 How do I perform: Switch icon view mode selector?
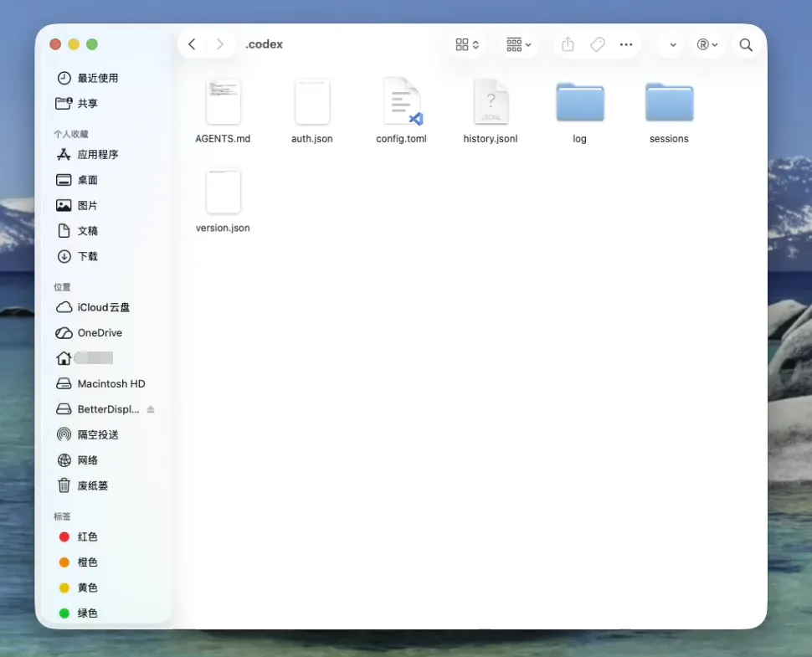[x=467, y=44]
